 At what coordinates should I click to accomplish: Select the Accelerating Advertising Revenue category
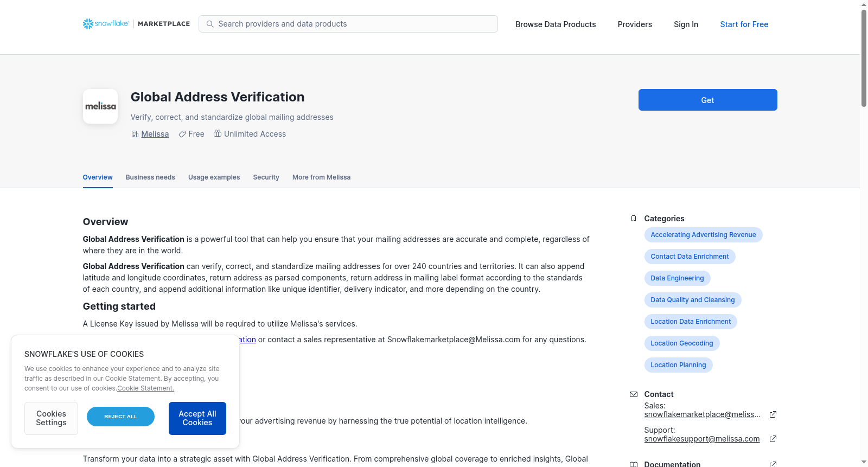(x=703, y=235)
